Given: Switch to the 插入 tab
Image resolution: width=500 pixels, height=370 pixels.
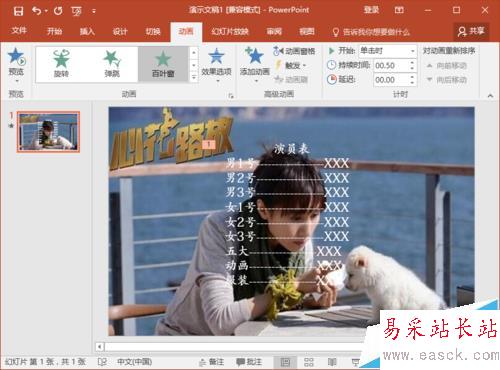Looking at the screenshot, I should pyautogui.click(x=87, y=31).
